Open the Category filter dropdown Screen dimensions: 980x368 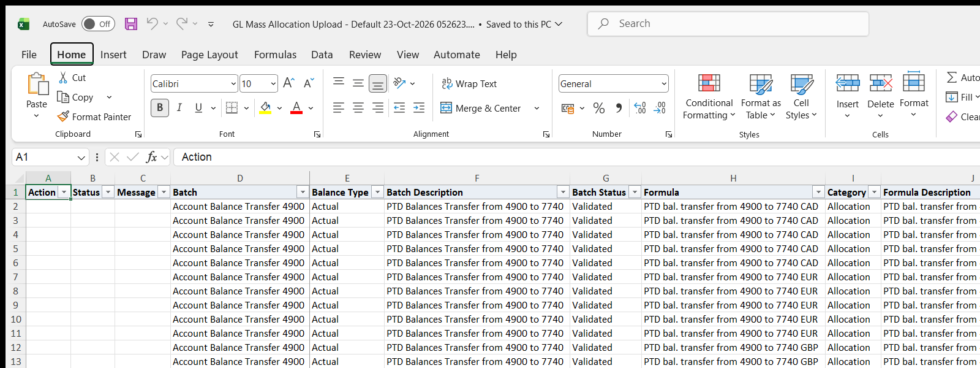pos(874,193)
